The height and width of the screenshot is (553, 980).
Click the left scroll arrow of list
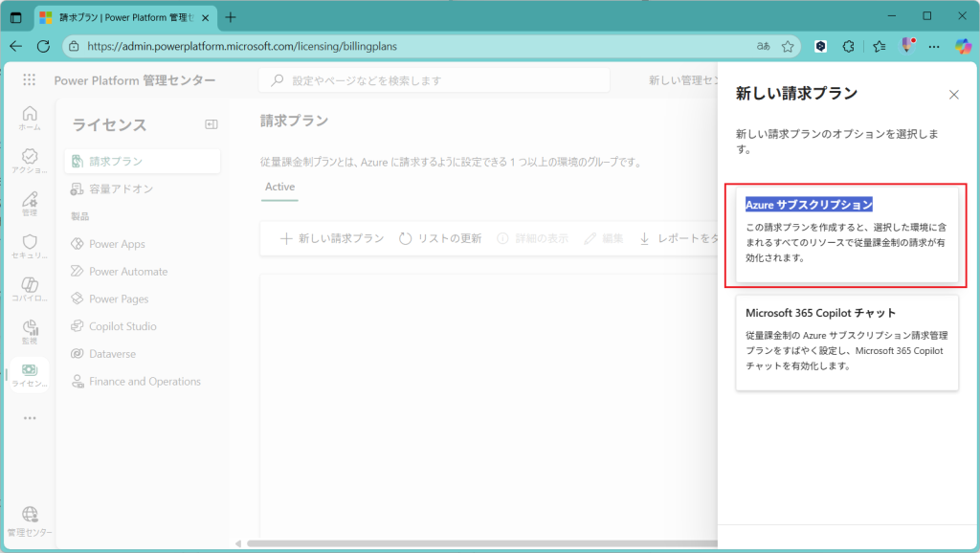pos(238,543)
